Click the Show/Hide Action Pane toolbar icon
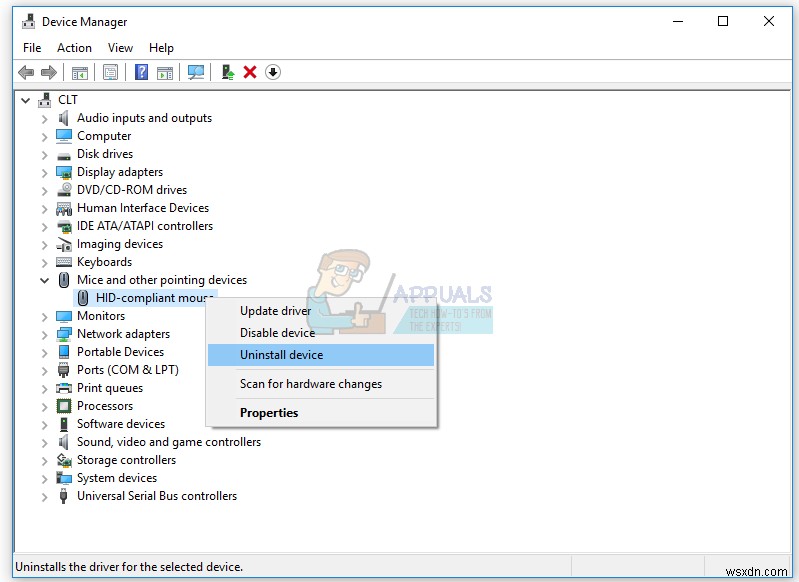 165,73
